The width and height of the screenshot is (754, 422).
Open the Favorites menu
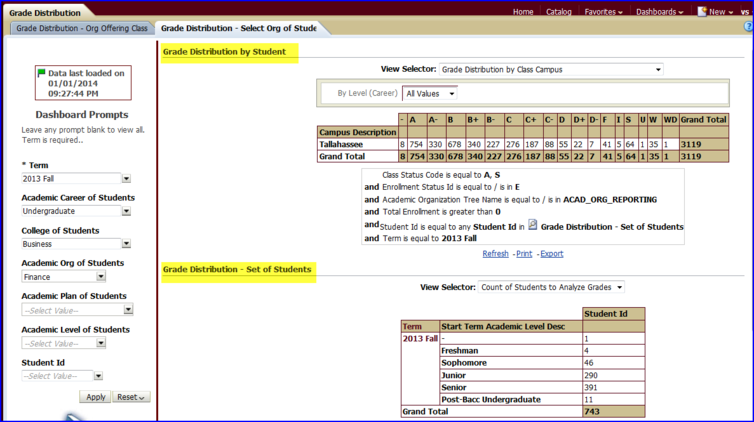pos(603,12)
